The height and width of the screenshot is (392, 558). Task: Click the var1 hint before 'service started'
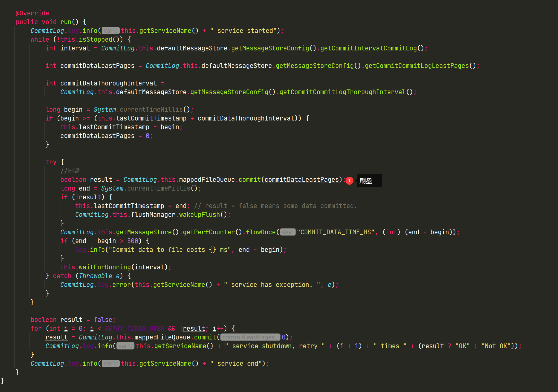point(110,31)
